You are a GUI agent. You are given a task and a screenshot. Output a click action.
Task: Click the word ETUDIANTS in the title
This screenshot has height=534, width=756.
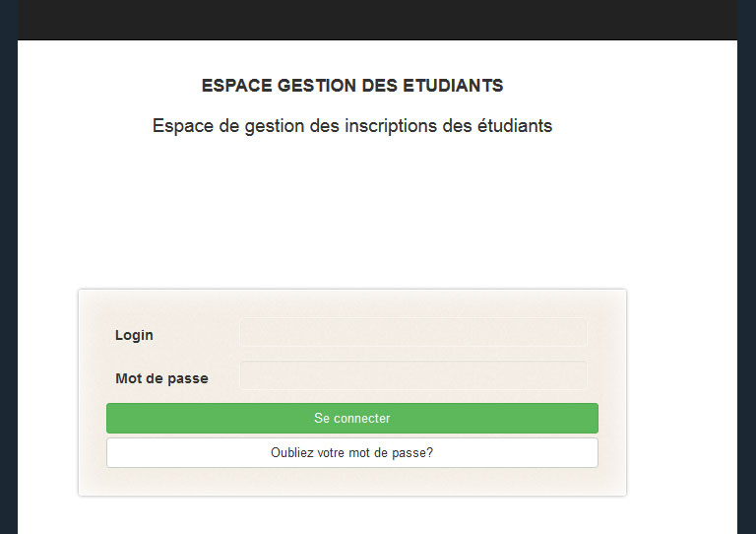(x=453, y=86)
